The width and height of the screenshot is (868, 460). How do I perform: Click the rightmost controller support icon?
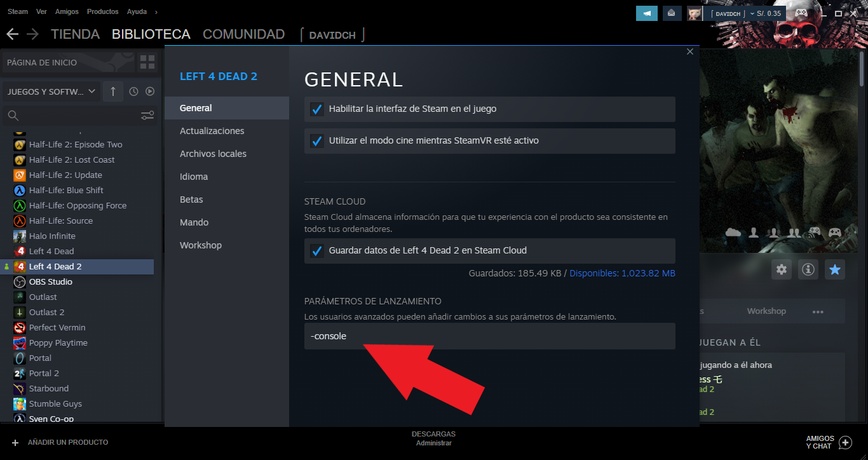835,233
